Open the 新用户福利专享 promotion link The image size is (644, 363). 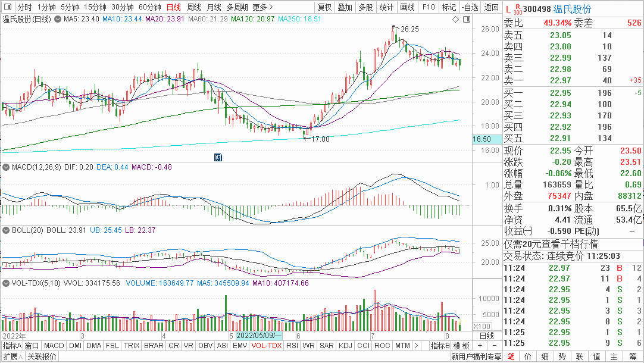[476, 356]
